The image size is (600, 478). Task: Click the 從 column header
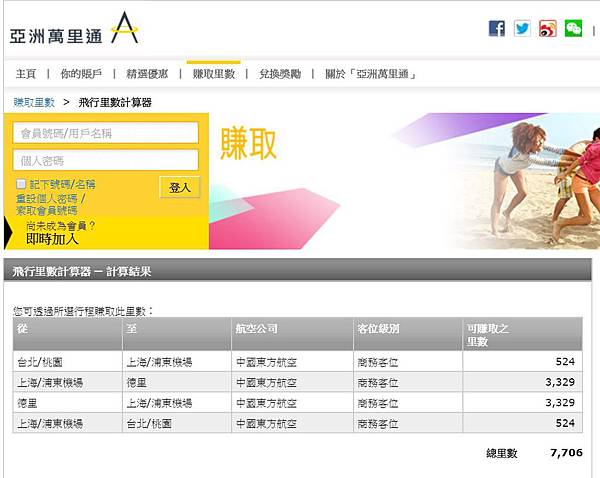67,334
